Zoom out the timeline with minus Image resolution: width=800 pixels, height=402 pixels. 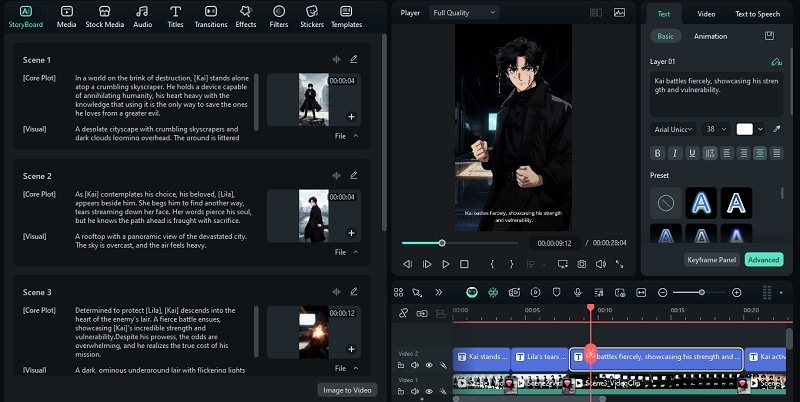click(662, 292)
